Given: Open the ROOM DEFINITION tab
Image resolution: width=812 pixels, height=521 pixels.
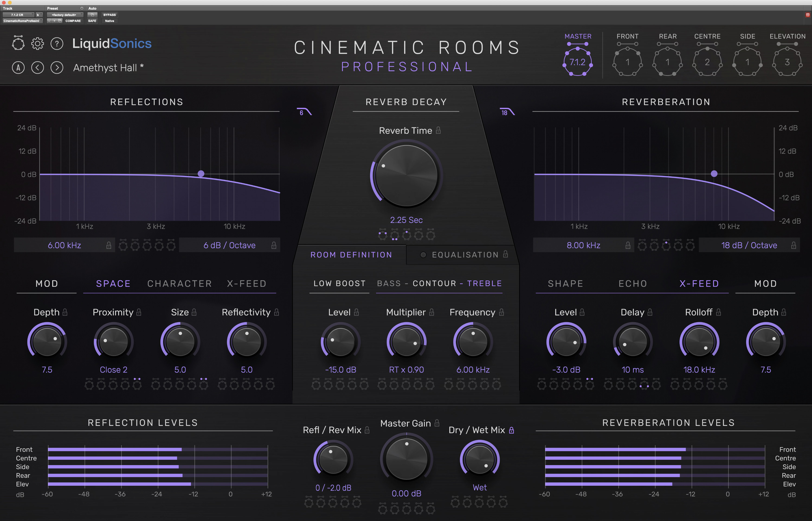Looking at the screenshot, I should click(351, 255).
